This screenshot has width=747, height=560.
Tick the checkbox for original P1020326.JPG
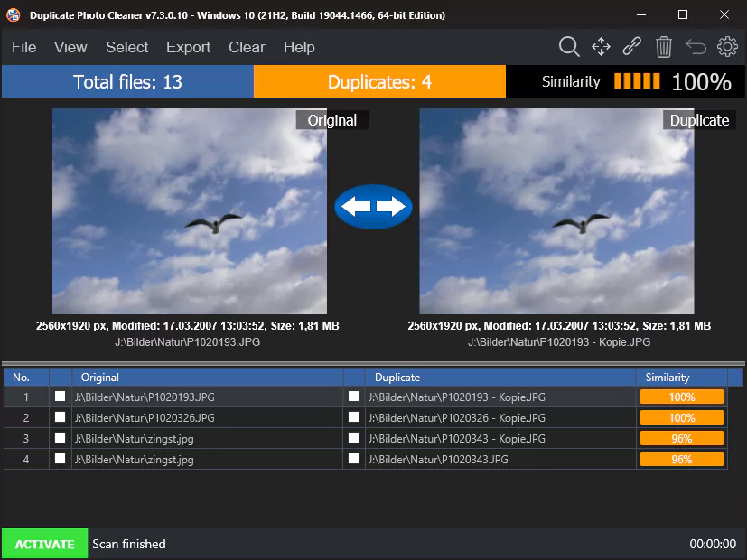coord(61,417)
